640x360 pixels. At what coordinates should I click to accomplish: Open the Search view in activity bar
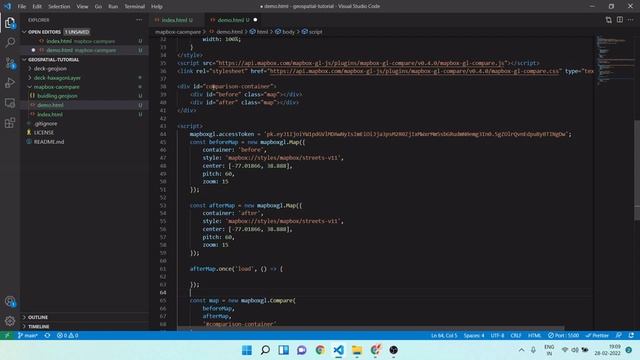coord(10,42)
